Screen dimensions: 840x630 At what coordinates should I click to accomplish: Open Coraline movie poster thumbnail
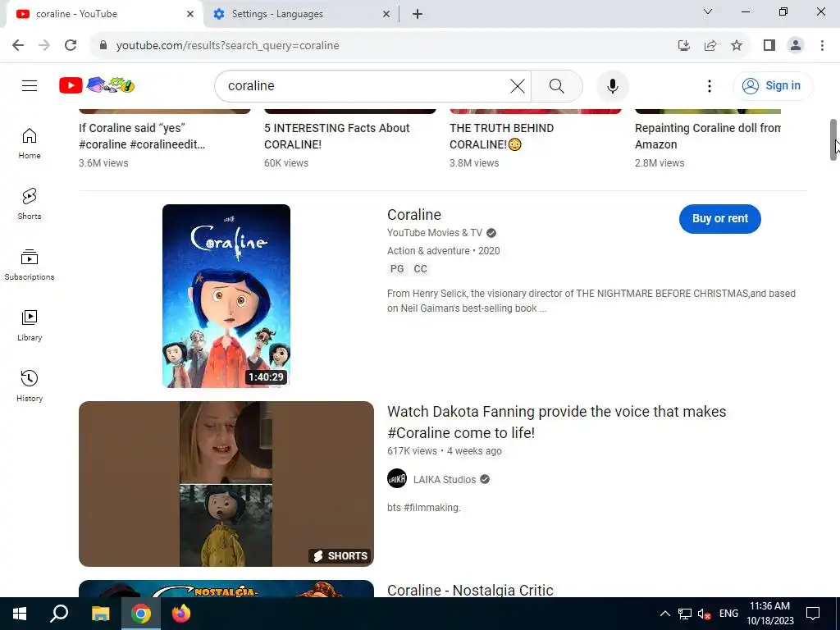pyautogui.click(x=226, y=295)
